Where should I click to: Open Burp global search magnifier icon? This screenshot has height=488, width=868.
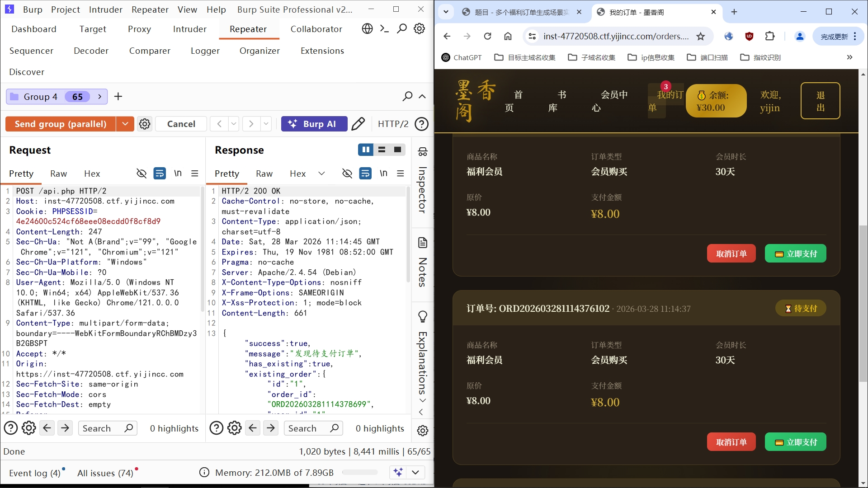(401, 29)
